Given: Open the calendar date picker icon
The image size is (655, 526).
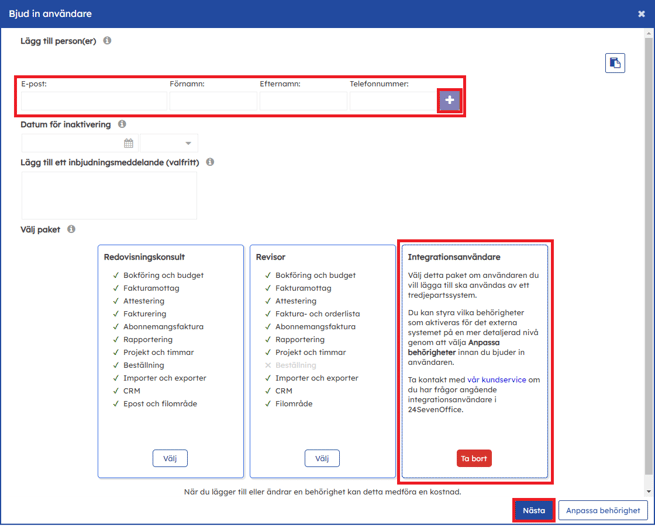Looking at the screenshot, I should coord(128,144).
